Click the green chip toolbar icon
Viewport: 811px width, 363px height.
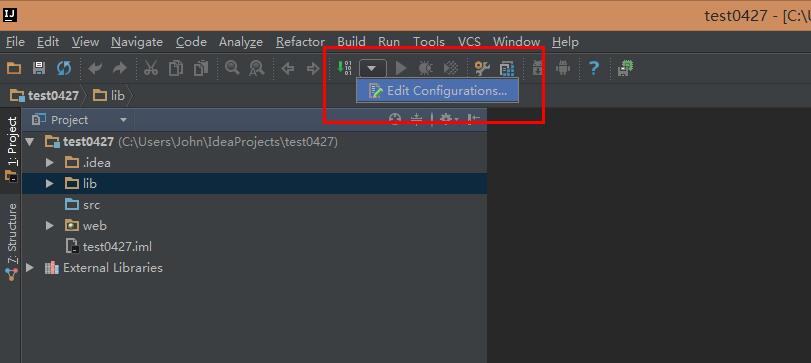625,68
